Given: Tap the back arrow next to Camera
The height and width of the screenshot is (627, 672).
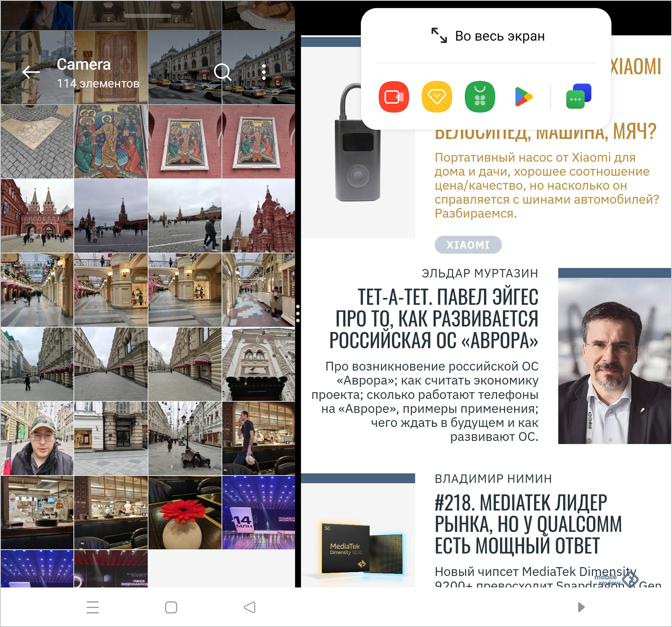Looking at the screenshot, I should pyautogui.click(x=31, y=72).
